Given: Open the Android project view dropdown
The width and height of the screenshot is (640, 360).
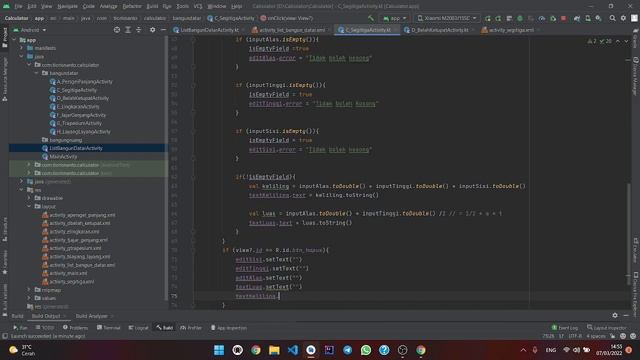Looking at the screenshot, I should click(30, 30).
